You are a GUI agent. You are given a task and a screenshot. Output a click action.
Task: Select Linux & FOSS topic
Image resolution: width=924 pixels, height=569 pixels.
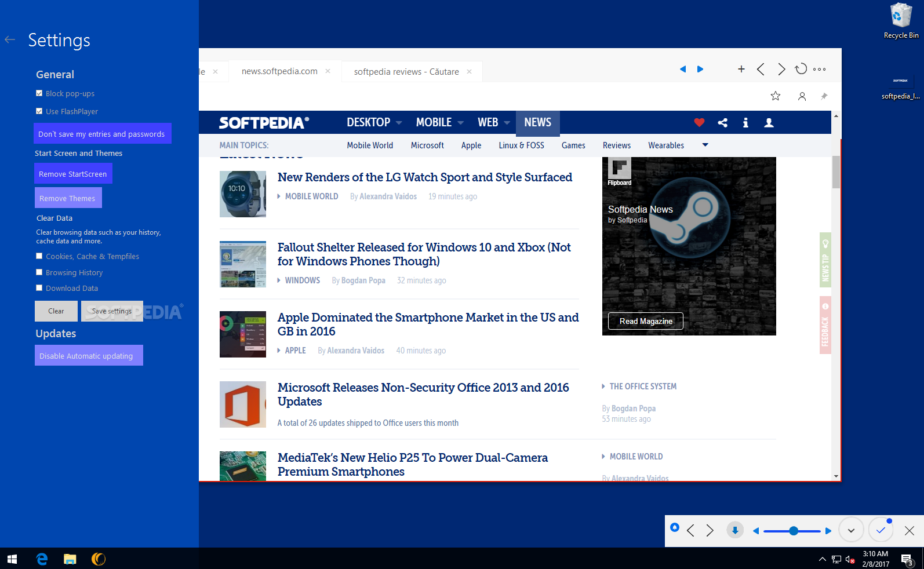pyautogui.click(x=521, y=145)
